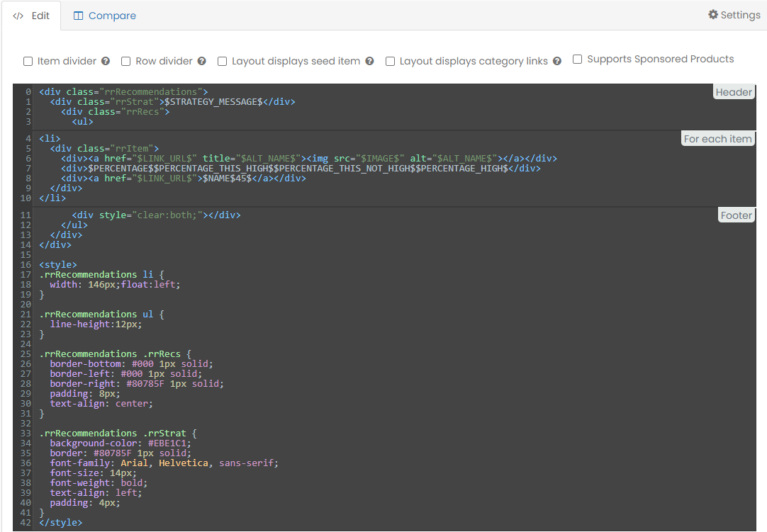Tick Supports Sponsored Products checkbox
Image resolution: width=767 pixels, height=532 pixels.
click(x=577, y=60)
